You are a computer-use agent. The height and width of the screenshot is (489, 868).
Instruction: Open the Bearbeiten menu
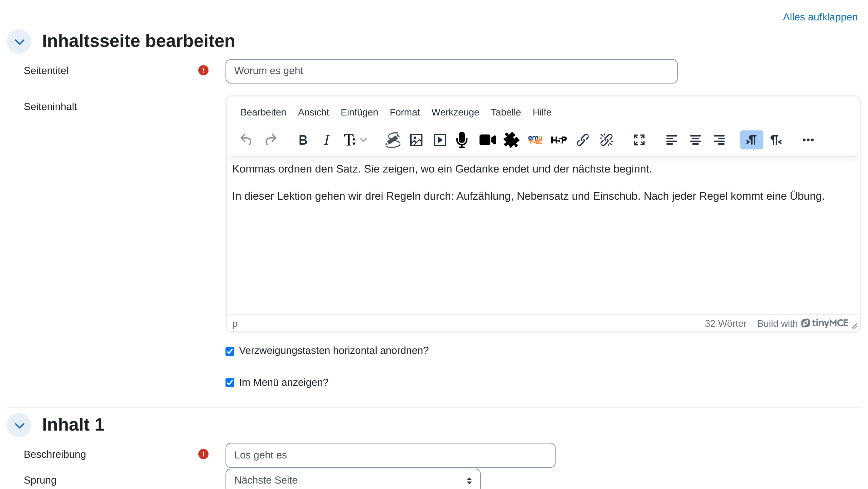[263, 112]
